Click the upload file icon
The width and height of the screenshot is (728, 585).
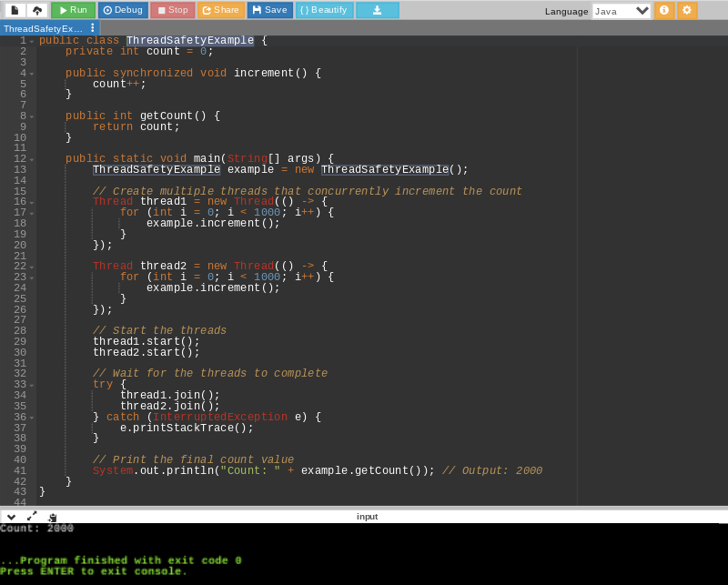click(x=37, y=10)
